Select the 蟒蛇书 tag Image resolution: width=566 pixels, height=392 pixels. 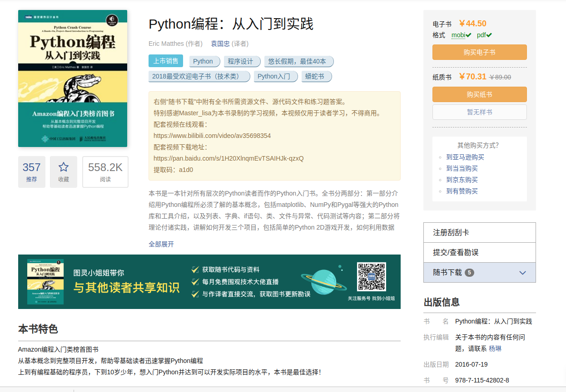pos(317,76)
